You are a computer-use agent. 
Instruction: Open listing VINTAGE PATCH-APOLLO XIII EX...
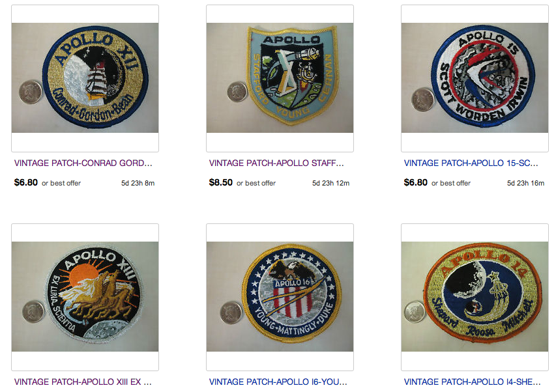tap(83, 382)
